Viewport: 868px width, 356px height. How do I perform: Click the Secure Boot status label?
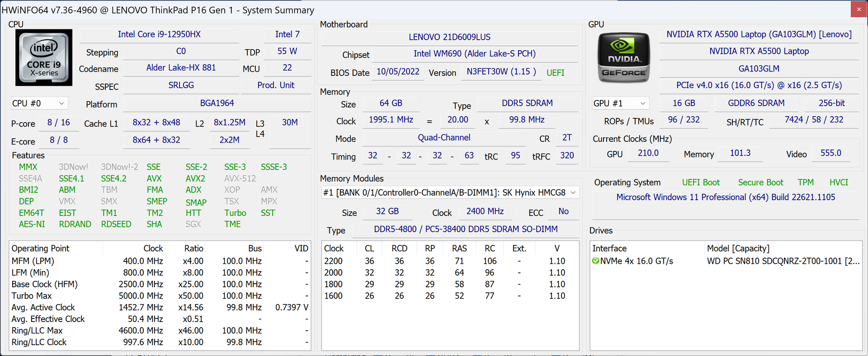tap(760, 183)
